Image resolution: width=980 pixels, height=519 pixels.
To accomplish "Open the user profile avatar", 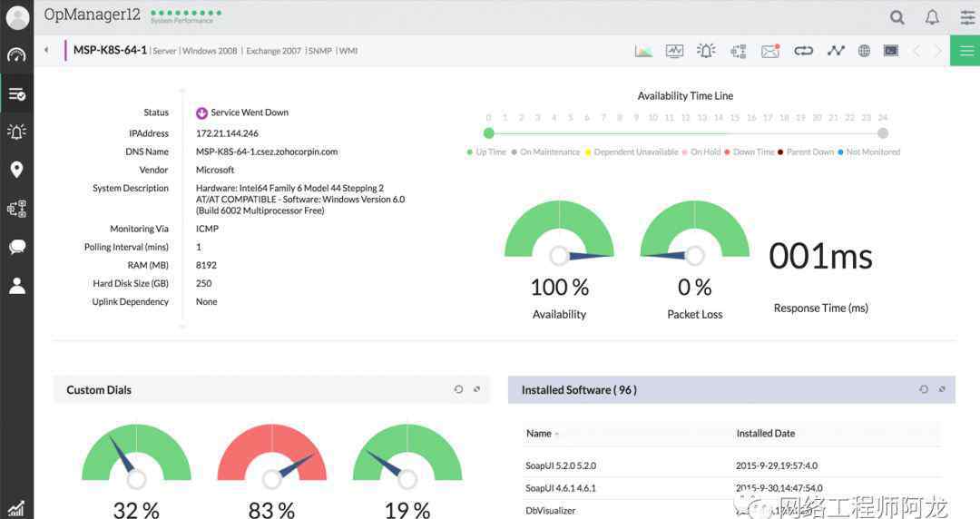I will pos(17,17).
